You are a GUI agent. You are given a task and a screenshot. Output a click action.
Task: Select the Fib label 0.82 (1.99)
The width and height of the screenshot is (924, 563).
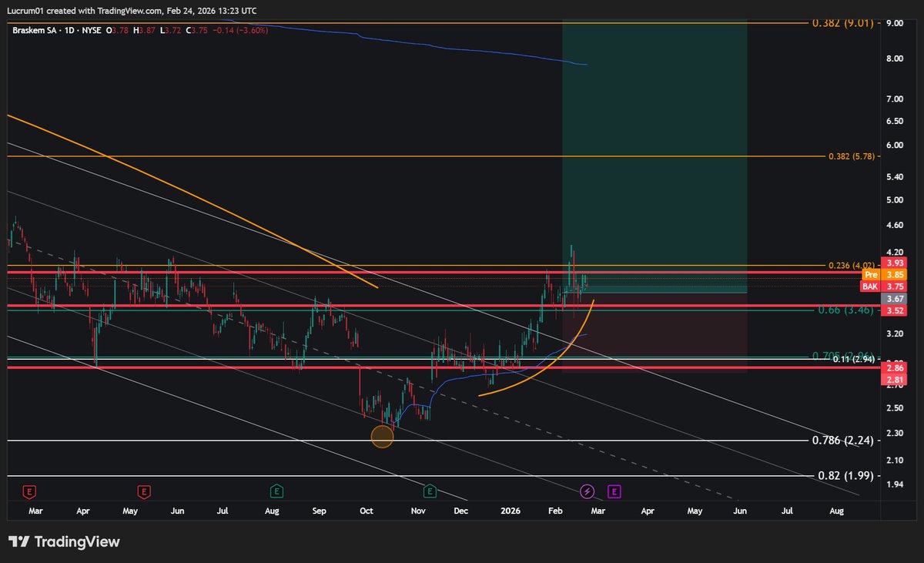pyautogui.click(x=845, y=476)
